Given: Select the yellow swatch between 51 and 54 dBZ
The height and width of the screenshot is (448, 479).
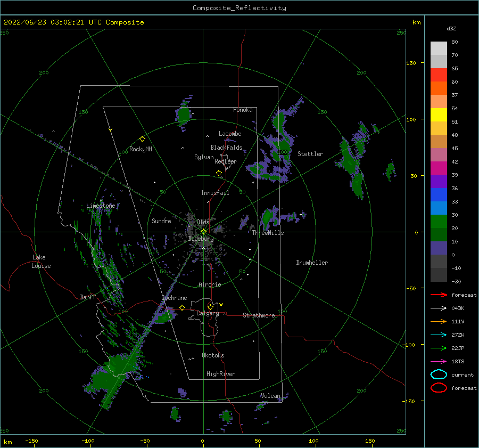Looking at the screenshot, I should point(439,115).
